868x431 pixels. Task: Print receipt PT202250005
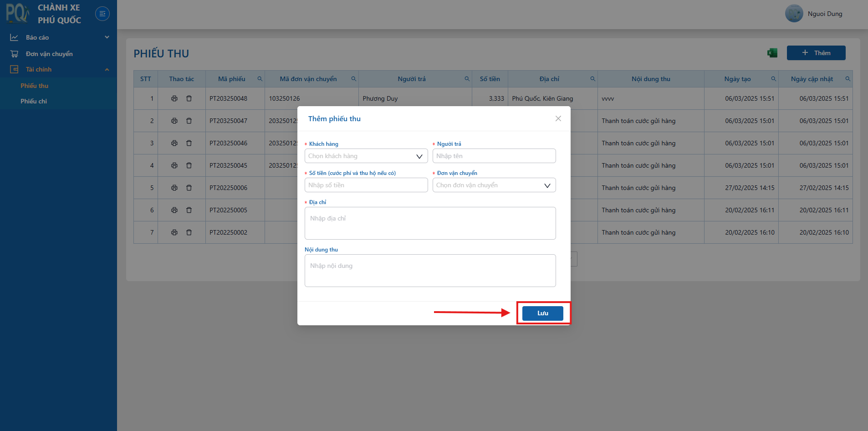pos(174,210)
